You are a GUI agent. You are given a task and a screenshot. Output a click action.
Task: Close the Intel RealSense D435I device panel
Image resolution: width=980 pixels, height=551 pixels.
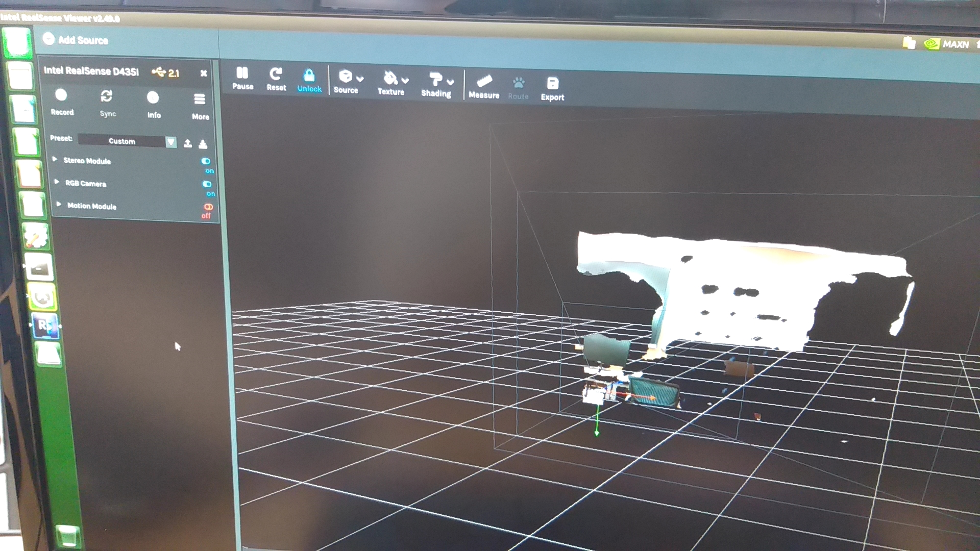tap(204, 73)
